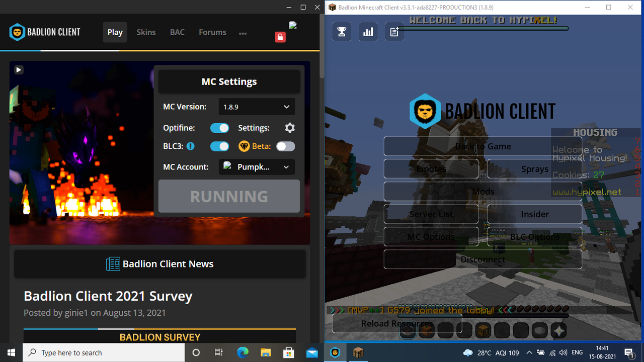Click the BADLION SURVEY banner image
The height and width of the screenshot is (362, 644).
point(160,337)
